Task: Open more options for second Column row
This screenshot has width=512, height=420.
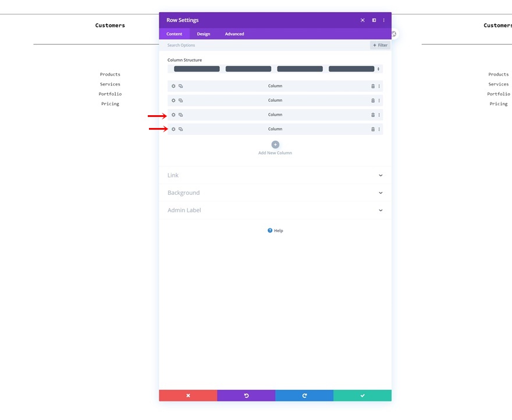Action: [x=379, y=101]
